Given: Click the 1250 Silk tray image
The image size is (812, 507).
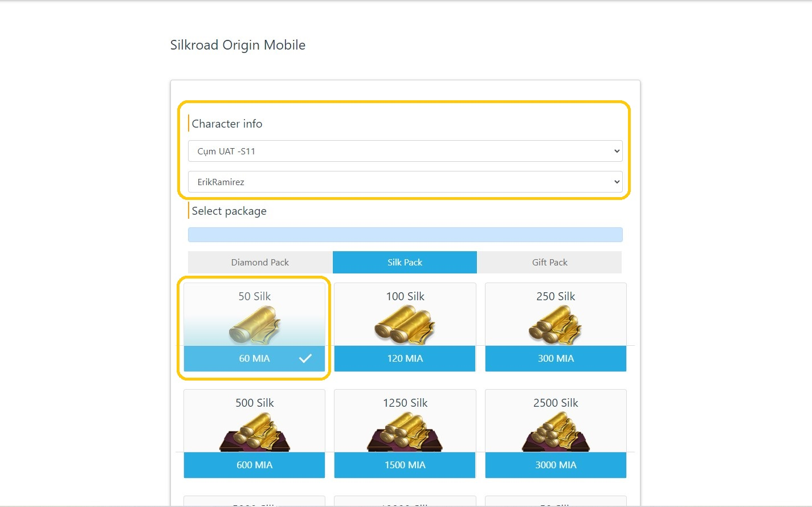Looking at the screenshot, I should (x=405, y=433).
